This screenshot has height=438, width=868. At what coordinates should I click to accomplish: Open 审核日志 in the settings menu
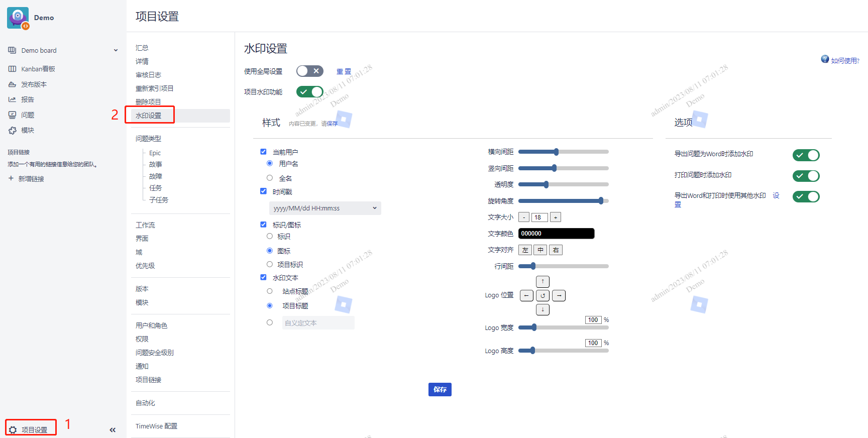[x=148, y=75]
